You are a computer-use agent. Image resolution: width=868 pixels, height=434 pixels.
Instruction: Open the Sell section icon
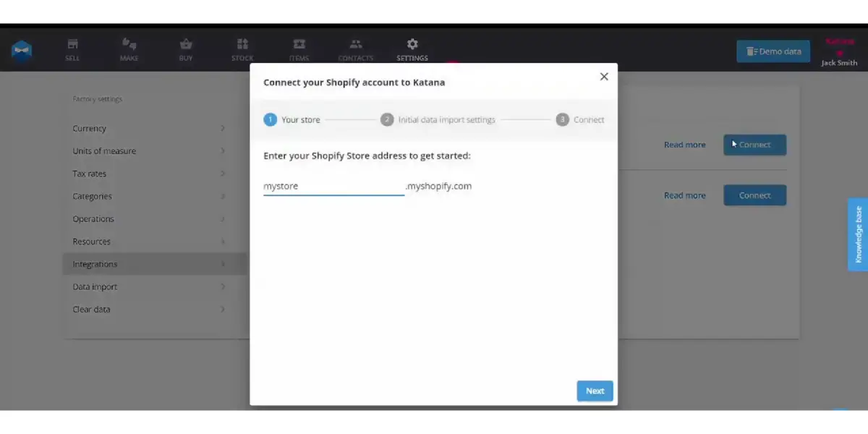click(x=72, y=45)
